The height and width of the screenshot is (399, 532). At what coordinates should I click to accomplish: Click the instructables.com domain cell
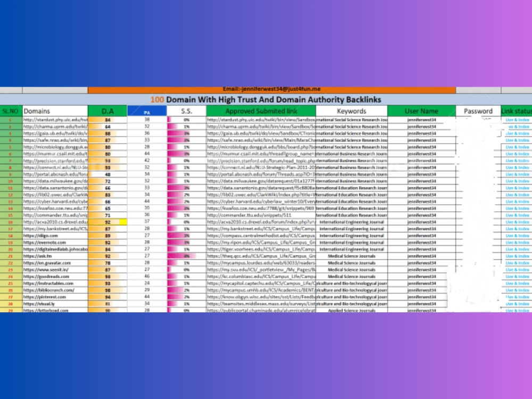point(55,283)
